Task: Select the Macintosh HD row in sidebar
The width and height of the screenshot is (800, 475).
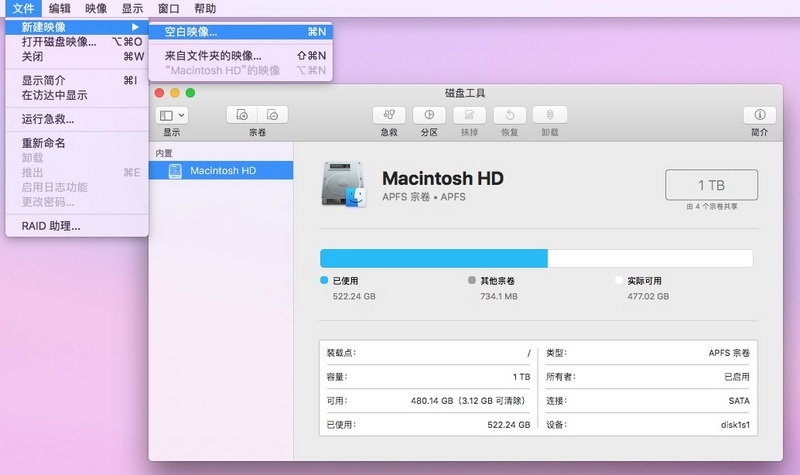Action: pos(221,170)
